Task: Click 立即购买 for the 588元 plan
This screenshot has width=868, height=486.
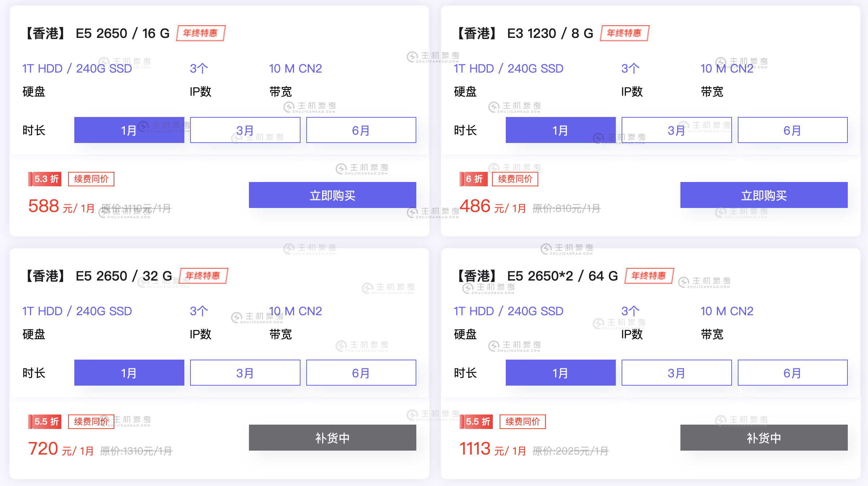Action: tap(332, 195)
